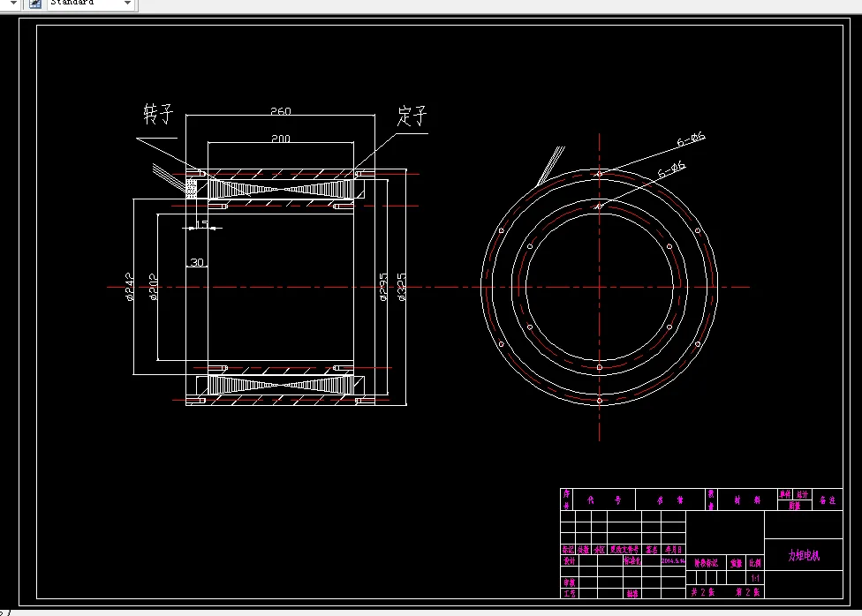
Task: Click the 力矩电机 title block text
Action: 804,556
